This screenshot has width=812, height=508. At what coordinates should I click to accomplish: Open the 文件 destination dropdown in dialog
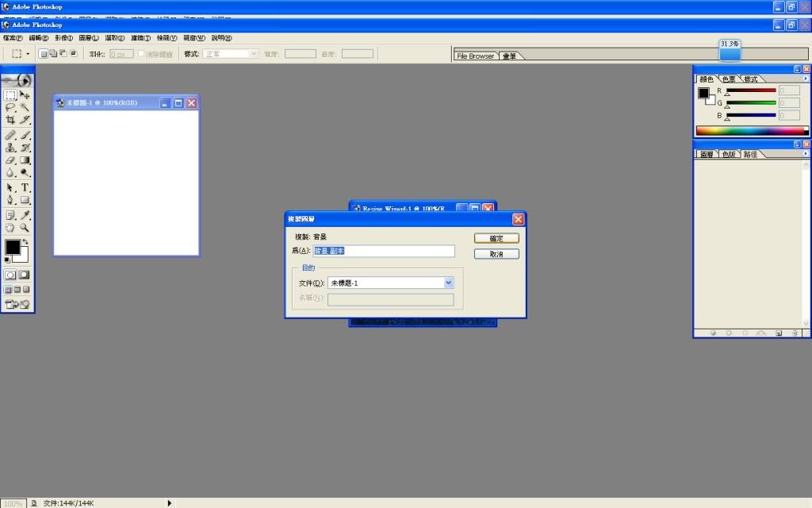coord(449,283)
